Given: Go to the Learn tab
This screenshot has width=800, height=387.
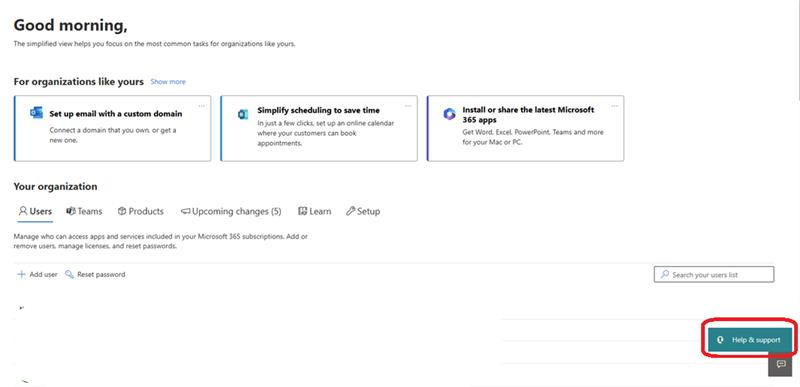Looking at the screenshot, I should click(315, 211).
